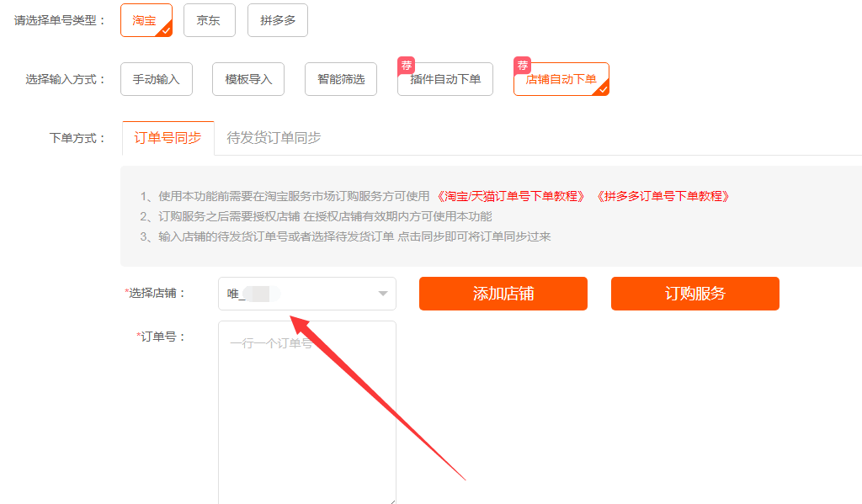Select 京东 order number type

(x=210, y=20)
